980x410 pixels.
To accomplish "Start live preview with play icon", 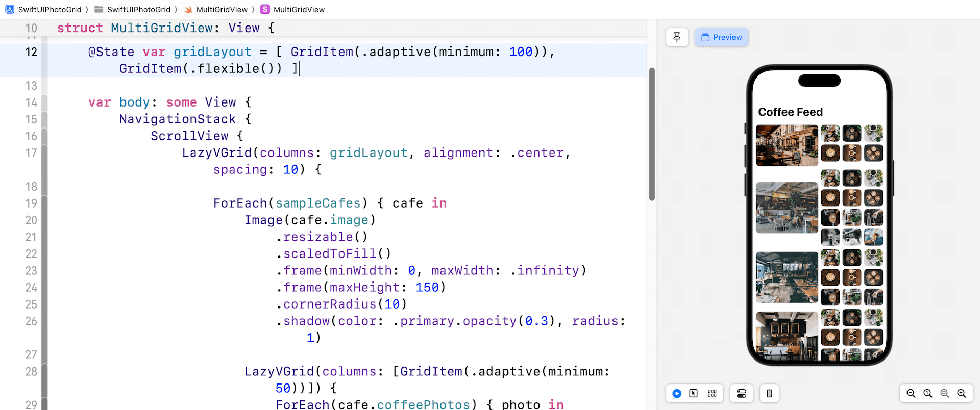I will (x=677, y=393).
